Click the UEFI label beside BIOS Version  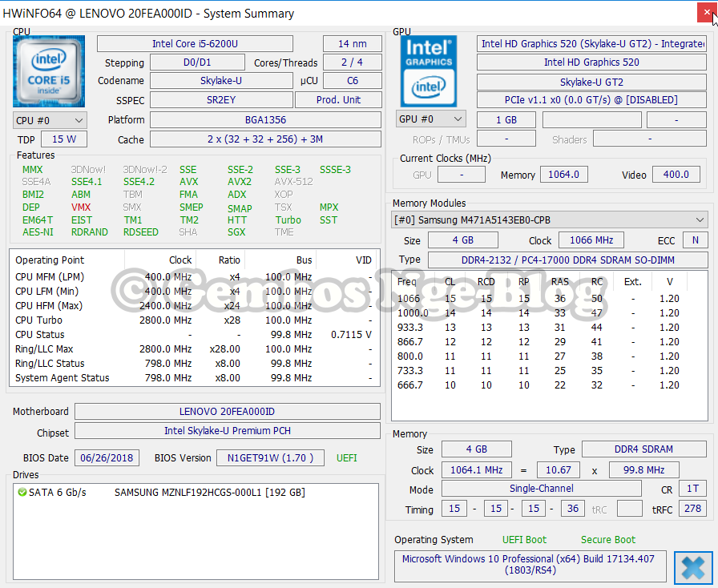(345, 458)
